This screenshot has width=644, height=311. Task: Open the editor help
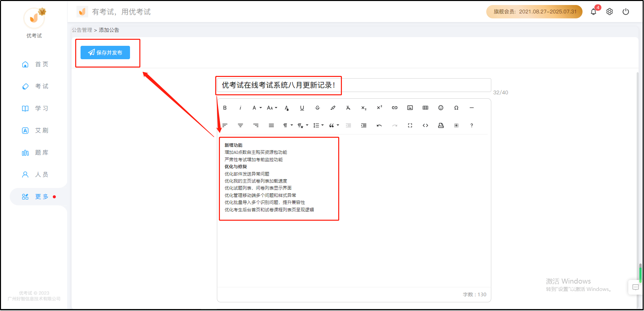(x=472, y=125)
